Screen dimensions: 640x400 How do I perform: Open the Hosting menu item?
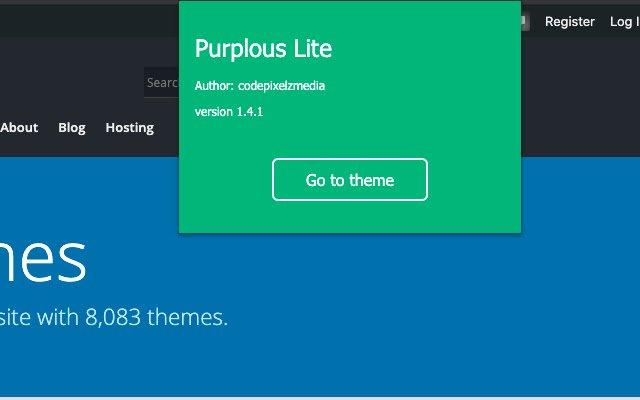130,128
